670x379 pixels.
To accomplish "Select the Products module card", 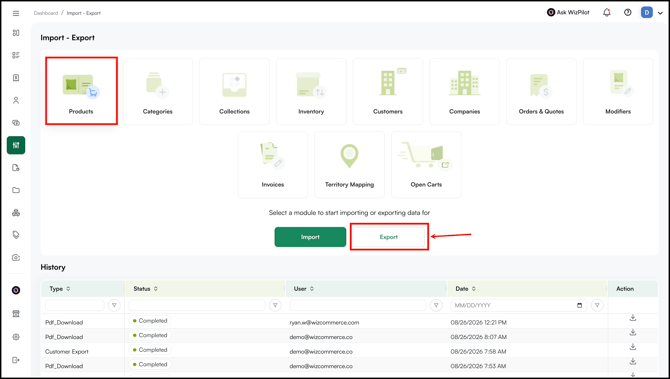I will pos(81,91).
